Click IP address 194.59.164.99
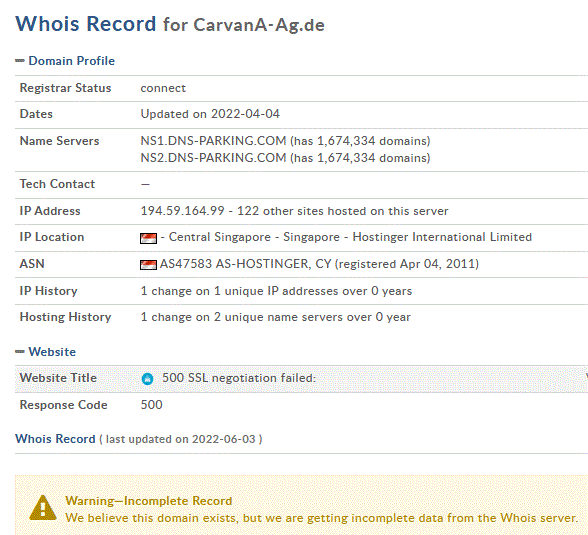Screen dimensions: 588x535 [182, 211]
